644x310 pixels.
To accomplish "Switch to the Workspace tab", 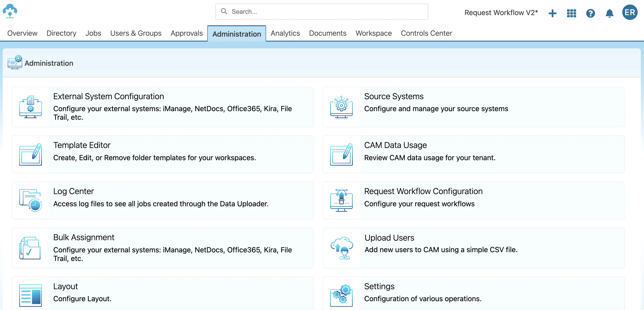I will coord(374,33).
